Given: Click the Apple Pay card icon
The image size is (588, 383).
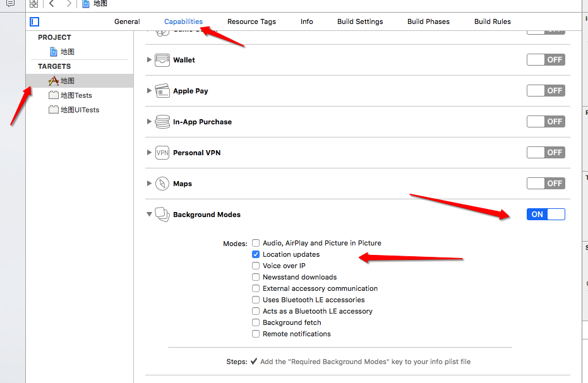Looking at the screenshot, I should point(162,91).
